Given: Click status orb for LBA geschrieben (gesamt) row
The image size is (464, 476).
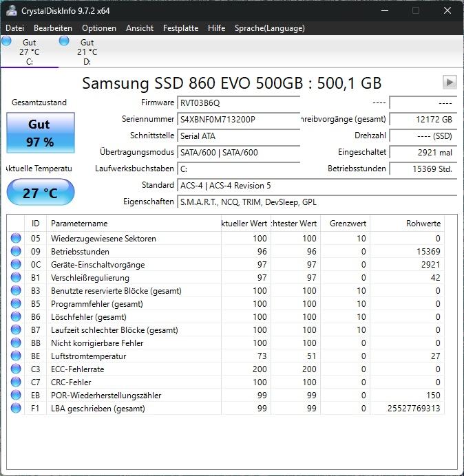Looking at the screenshot, I should 16,408.
